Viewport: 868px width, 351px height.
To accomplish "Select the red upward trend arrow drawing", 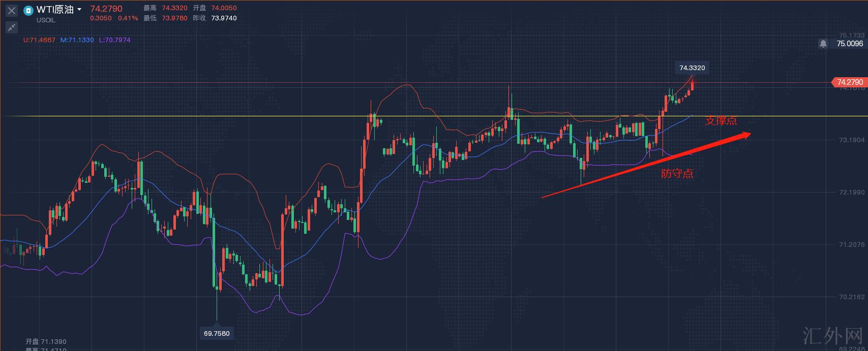I will (x=646, y=166).
